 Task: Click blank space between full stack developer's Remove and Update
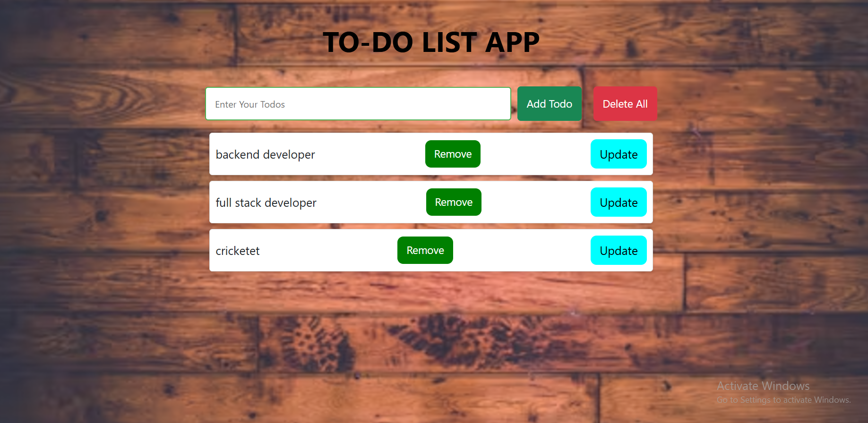535,203
